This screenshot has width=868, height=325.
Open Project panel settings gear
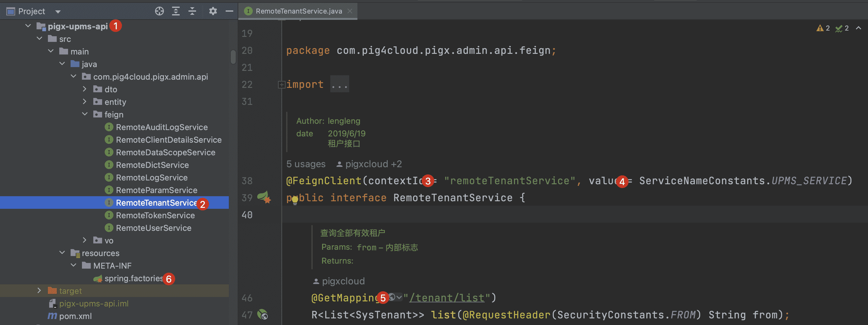(213, 11)
